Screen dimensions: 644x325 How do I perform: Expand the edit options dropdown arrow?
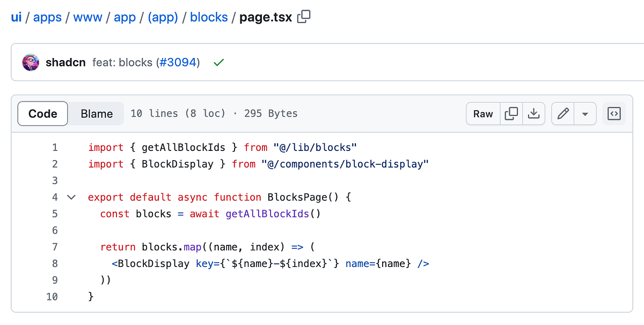tap(586, 113)
